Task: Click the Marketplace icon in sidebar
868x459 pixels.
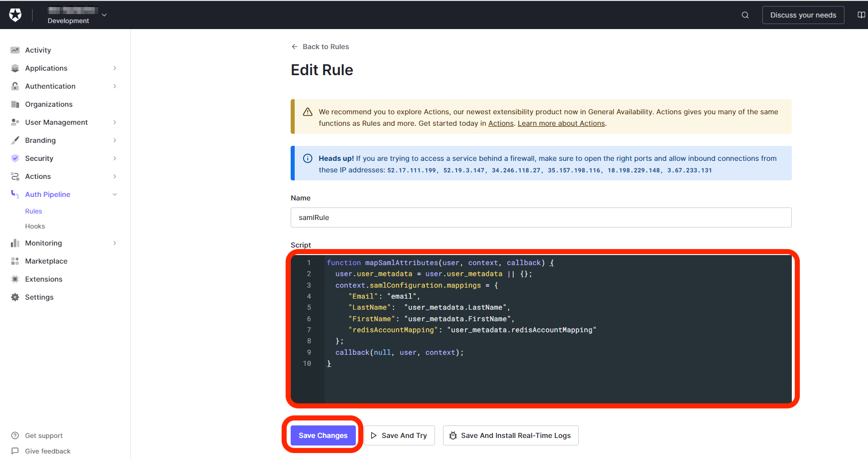Action: 15,261
